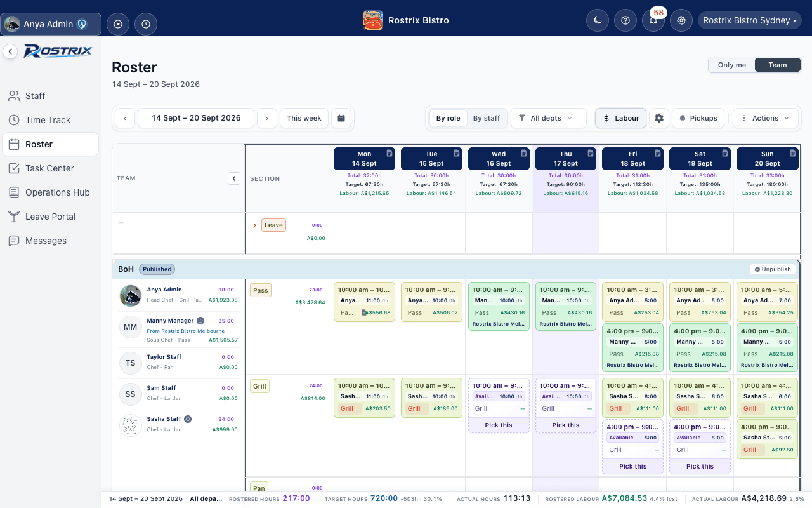
Task: Select the By staff grouping
Action: pyautogui.click(x=487, y=118)
